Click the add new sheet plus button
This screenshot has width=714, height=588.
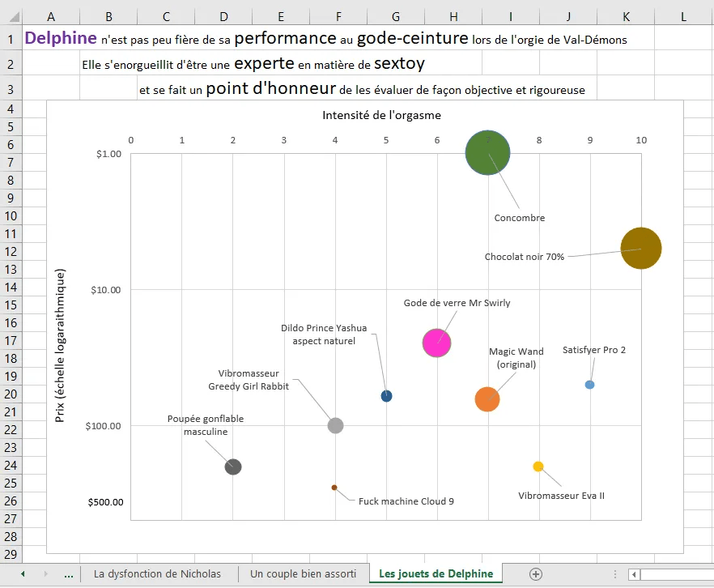tap(535, 573)
